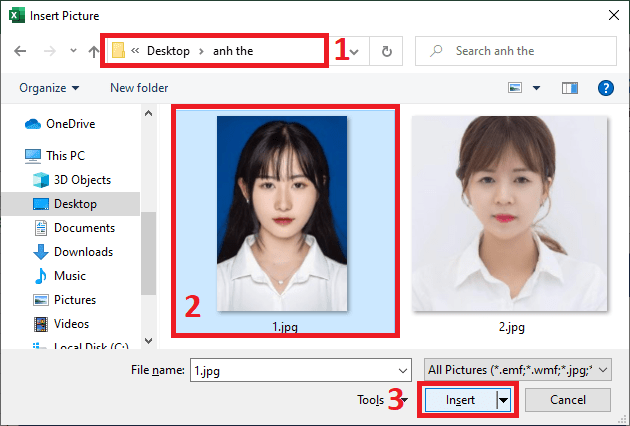This screenshot has height=426, width=630.
Task: Change the view with the view icon
Action: pyautogui.click(x=515, y=88)
